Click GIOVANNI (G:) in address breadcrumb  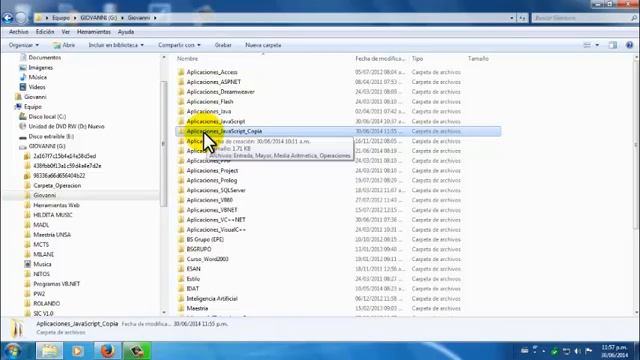point(99,18)
